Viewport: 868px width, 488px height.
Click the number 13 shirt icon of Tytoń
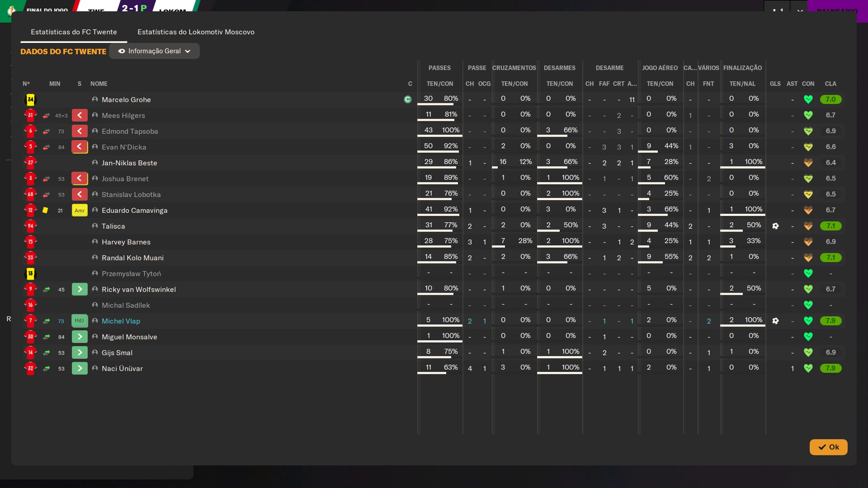click(x=30, y=273)
